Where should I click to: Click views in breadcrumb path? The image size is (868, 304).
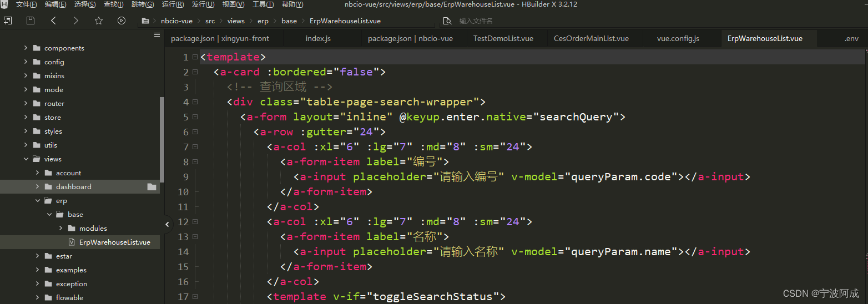(x=236, y=21)
